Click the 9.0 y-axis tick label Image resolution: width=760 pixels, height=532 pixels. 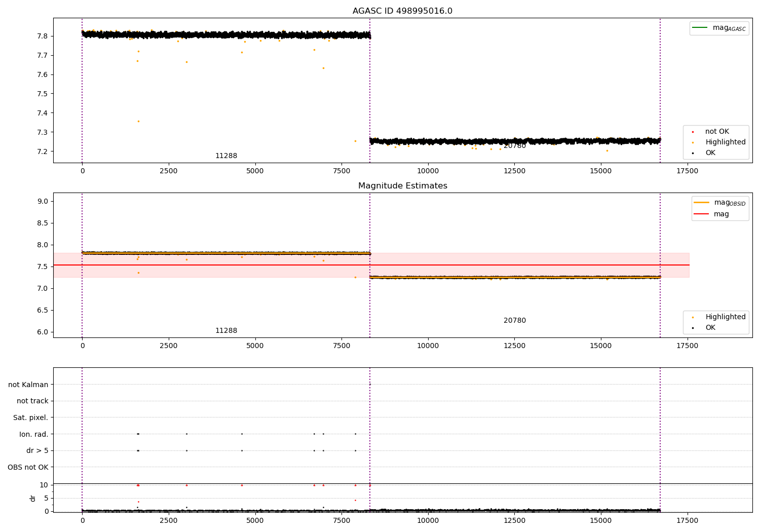pos(42,201)
